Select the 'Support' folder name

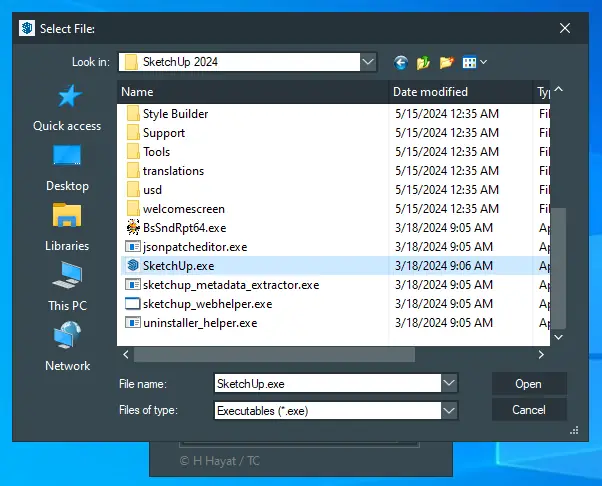[x=164, y=133]
